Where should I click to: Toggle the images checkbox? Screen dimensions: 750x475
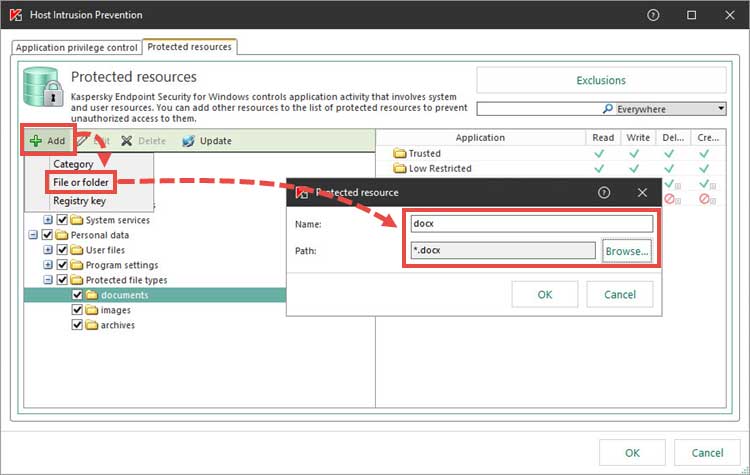(x=78, y=310)
